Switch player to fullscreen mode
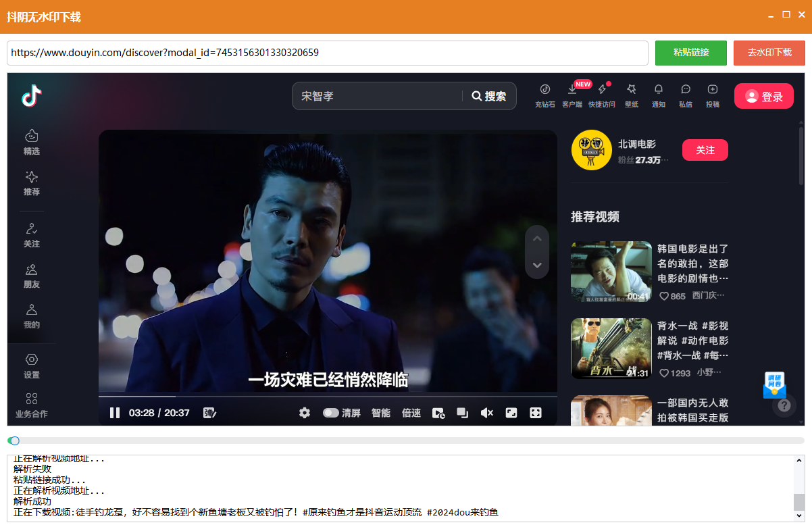812x529 pixels. (536, 413)
